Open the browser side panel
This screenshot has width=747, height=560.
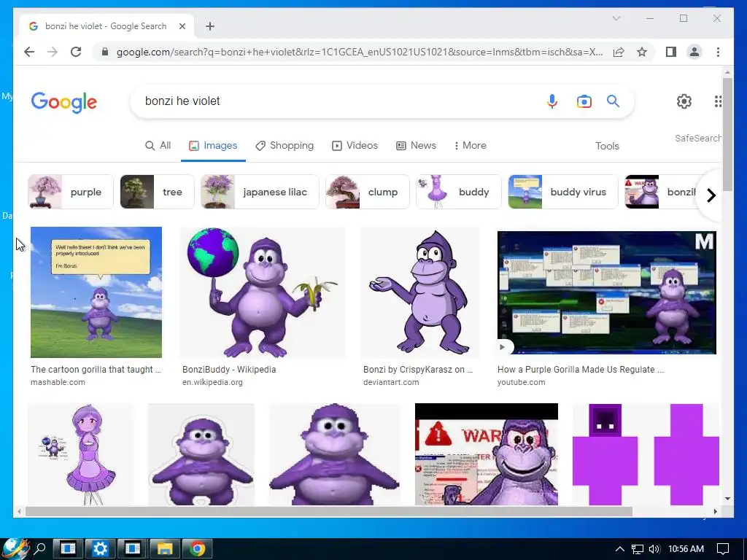[671, 52]
